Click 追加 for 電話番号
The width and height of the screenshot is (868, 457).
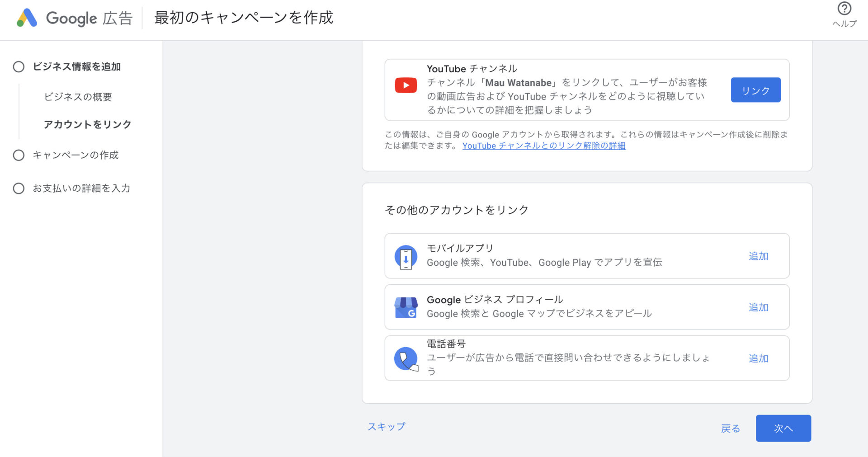[758, 358]
